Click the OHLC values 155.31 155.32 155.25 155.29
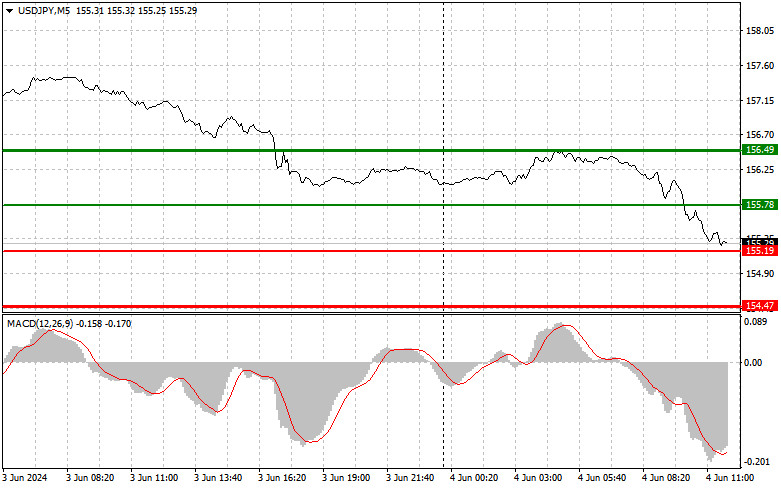This screenshot has width=781, height=489. pos(136,10)
